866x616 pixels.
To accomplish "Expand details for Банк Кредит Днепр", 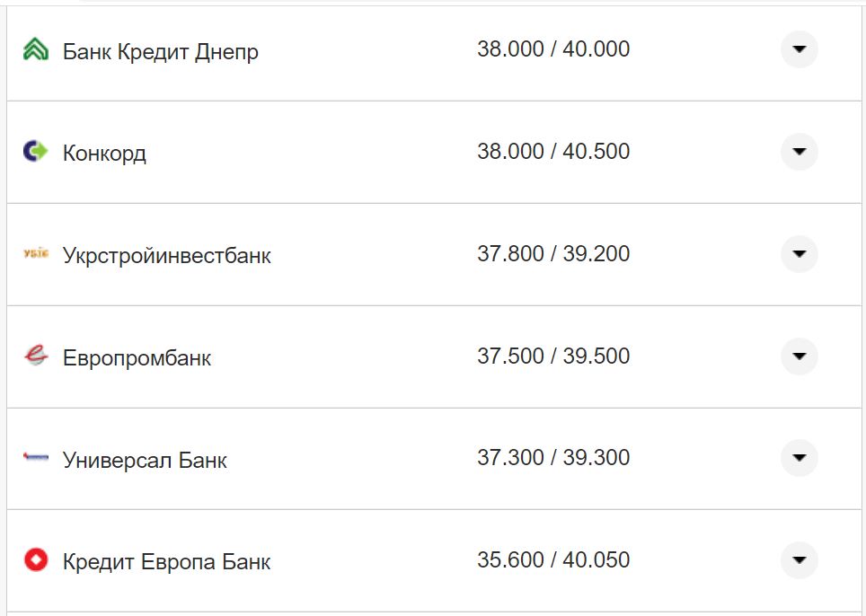I will point(799,50).
